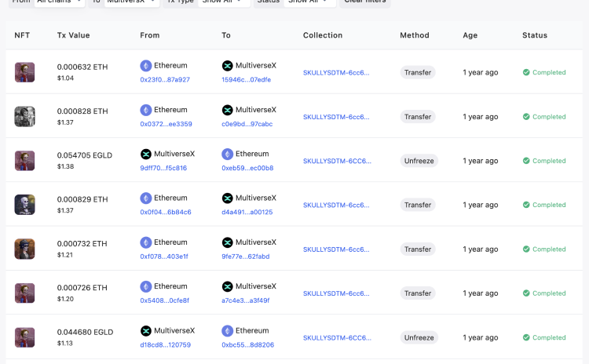Open sender address 0x0372...ee3359
The width and height of the screenshot is (589, 364).
coord(166,124)
